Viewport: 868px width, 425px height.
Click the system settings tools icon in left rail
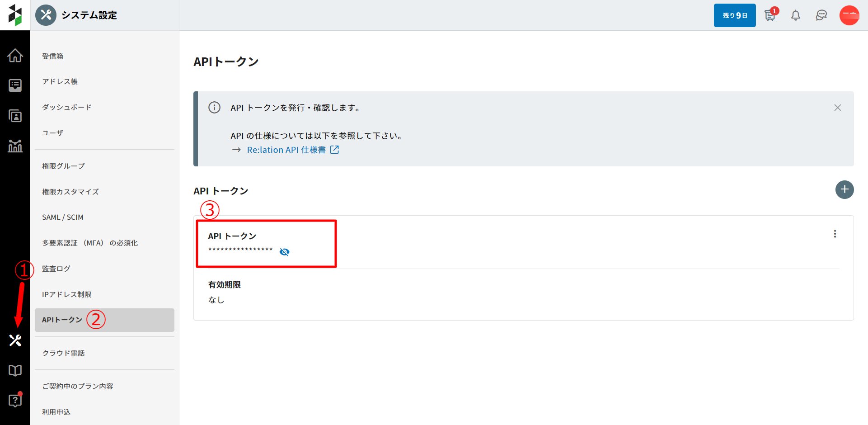coord(15,340)
